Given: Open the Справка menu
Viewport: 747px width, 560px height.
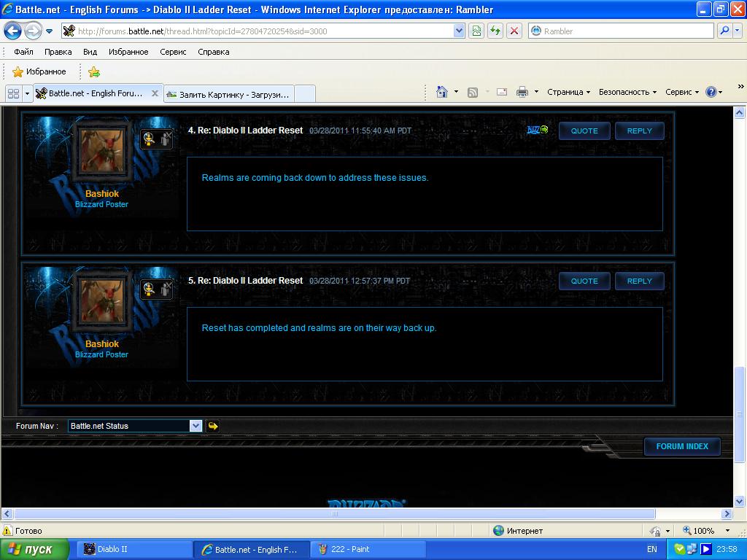Looking at the screenshot, I should tap(214, 52).
